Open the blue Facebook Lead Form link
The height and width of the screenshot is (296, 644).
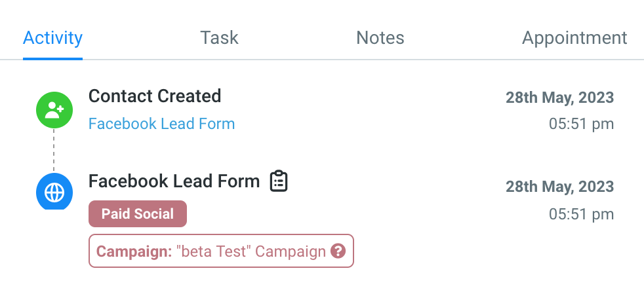(161, 124)
